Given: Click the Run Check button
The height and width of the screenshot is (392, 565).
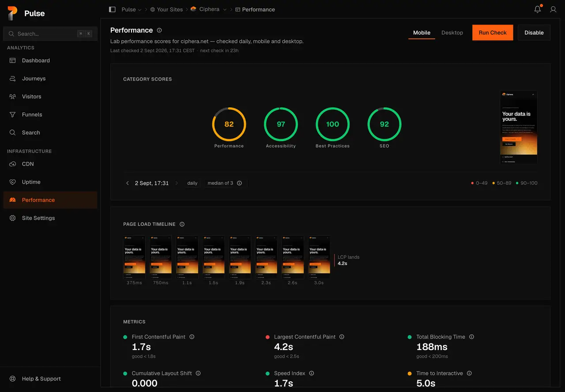Looking at the screenshot, I should pos(493,33).
